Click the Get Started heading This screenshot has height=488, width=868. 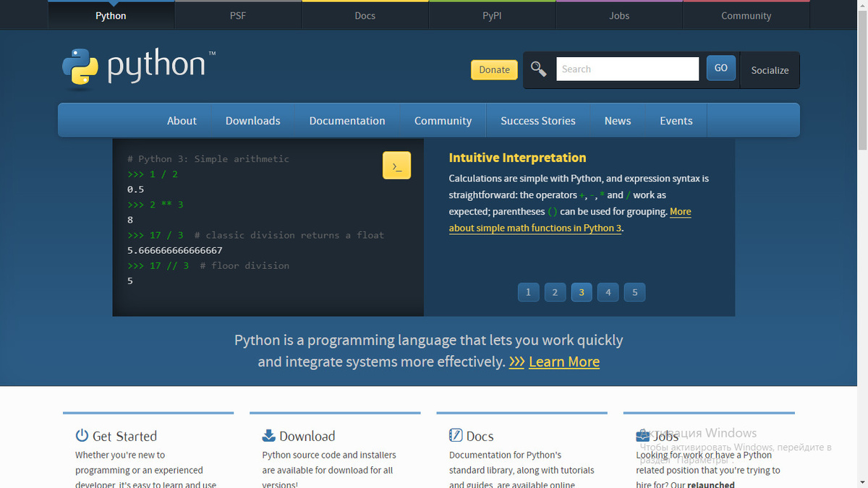124,436
